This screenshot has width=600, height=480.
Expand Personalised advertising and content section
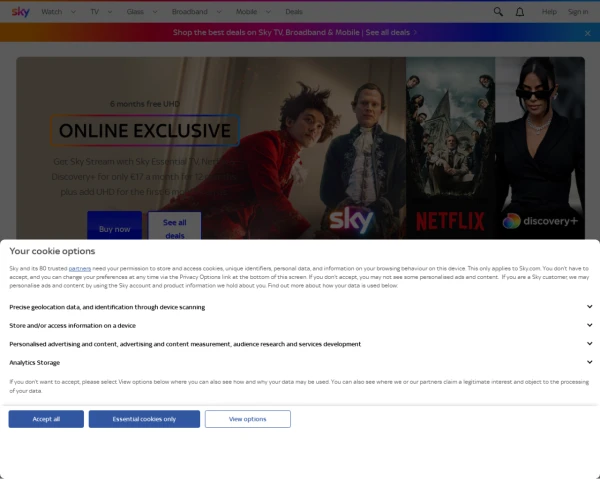pos(589,344)
